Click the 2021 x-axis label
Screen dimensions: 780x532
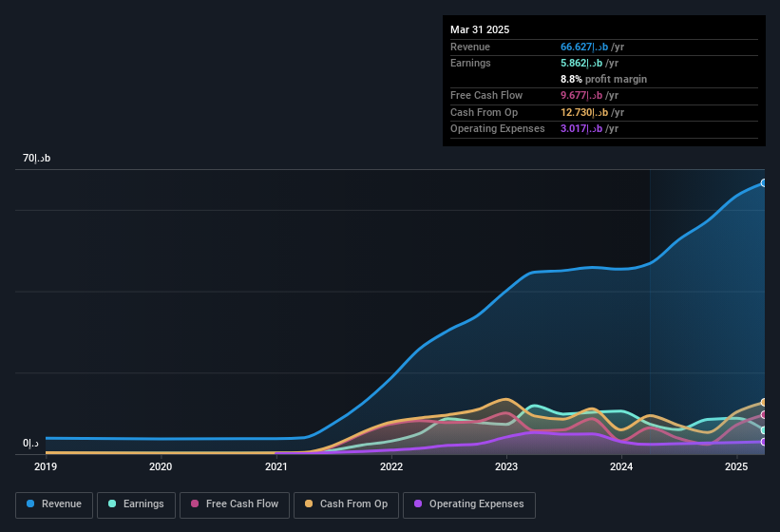(276, 466)
